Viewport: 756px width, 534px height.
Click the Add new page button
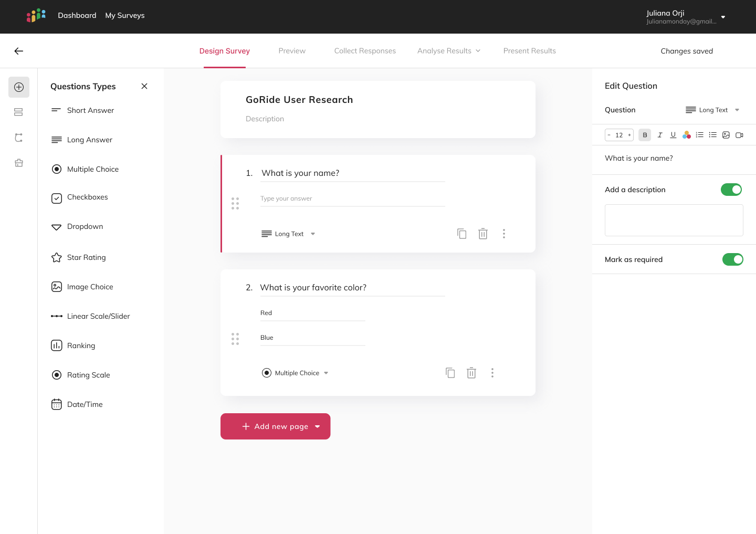coord(275,426)
